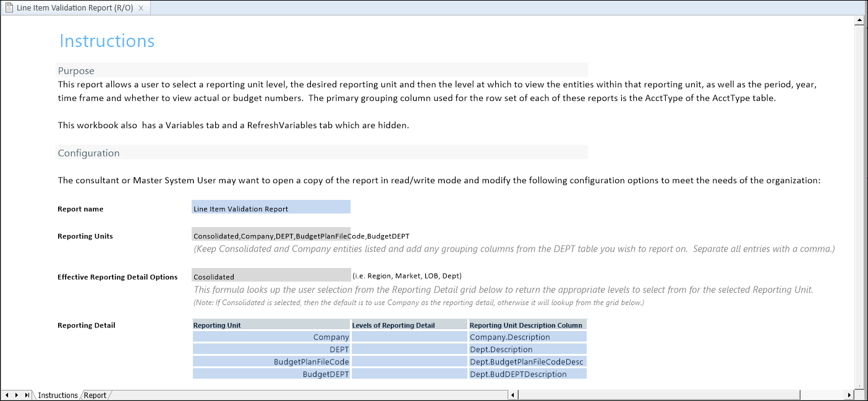Click the 'Reporting Units' label

point(85,236)
